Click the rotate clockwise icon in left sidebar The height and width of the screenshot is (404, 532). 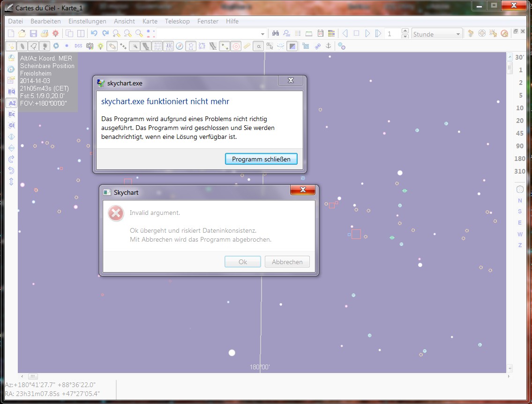(x=12, y=159)
